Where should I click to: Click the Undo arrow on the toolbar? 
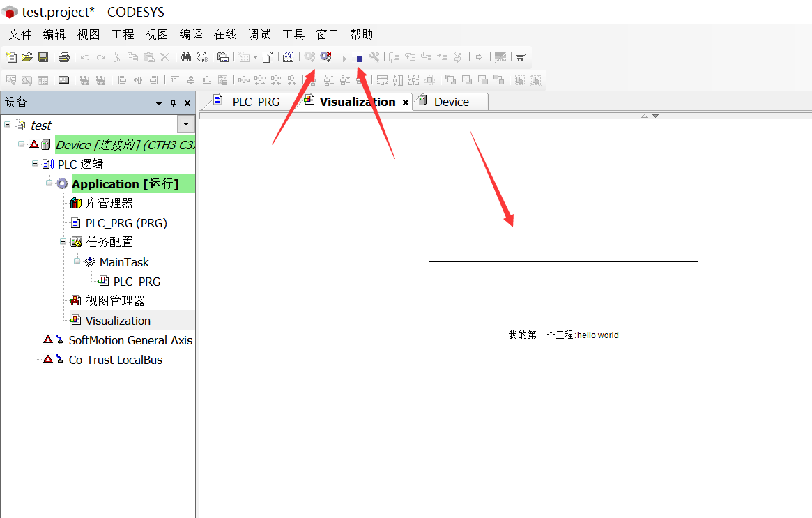pos(84,57)
